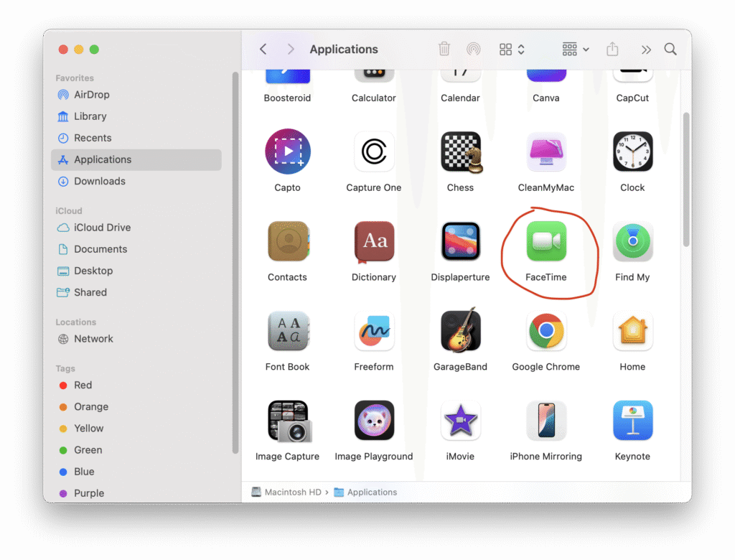Screen dimensions: 735x560
Task: Select the Purple tag
Action: (136, 493)
